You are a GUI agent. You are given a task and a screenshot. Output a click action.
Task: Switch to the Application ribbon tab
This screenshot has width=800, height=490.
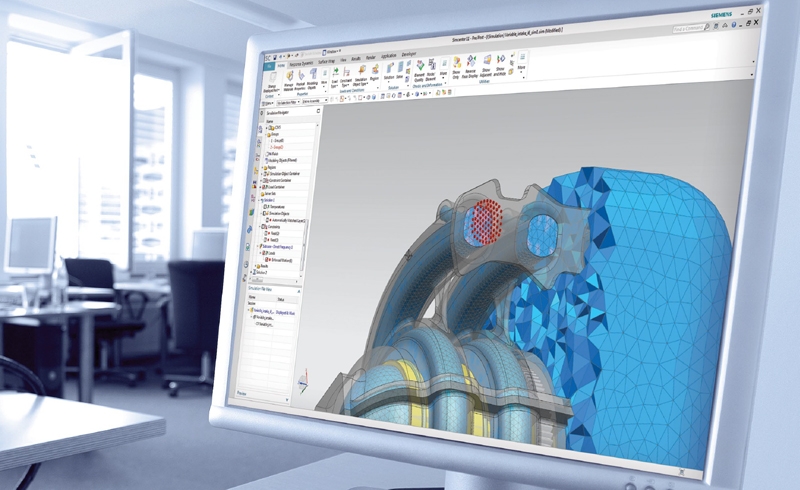click(389, 56)
